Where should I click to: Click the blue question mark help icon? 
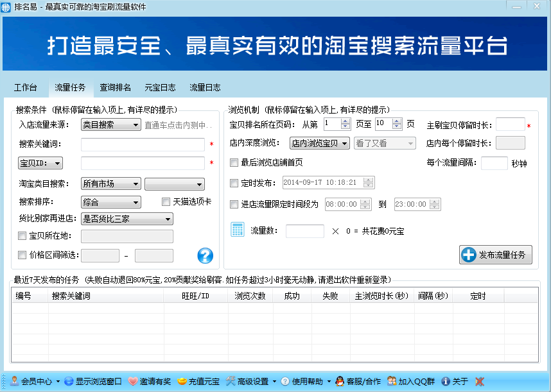coord(205,255)
